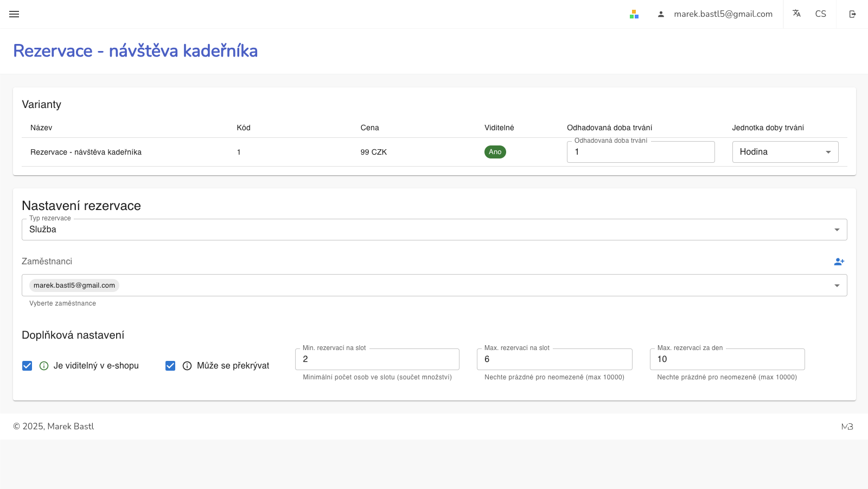The height and width of the screenshot is (489, 868).
Task: Click the marek.bastl5@gmail.com employee chip
Action: tap(74, 285)
